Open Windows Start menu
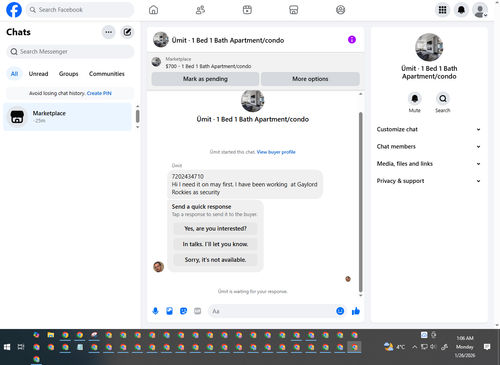The width and height of the screenshot is (500, 365). pyautogui.click(x=7, y=347)
